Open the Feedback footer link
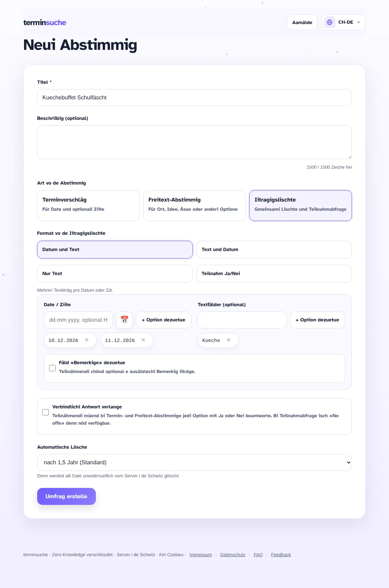This screenshot has width=389, height=588. pyautogui.click(x=281, y=555)
